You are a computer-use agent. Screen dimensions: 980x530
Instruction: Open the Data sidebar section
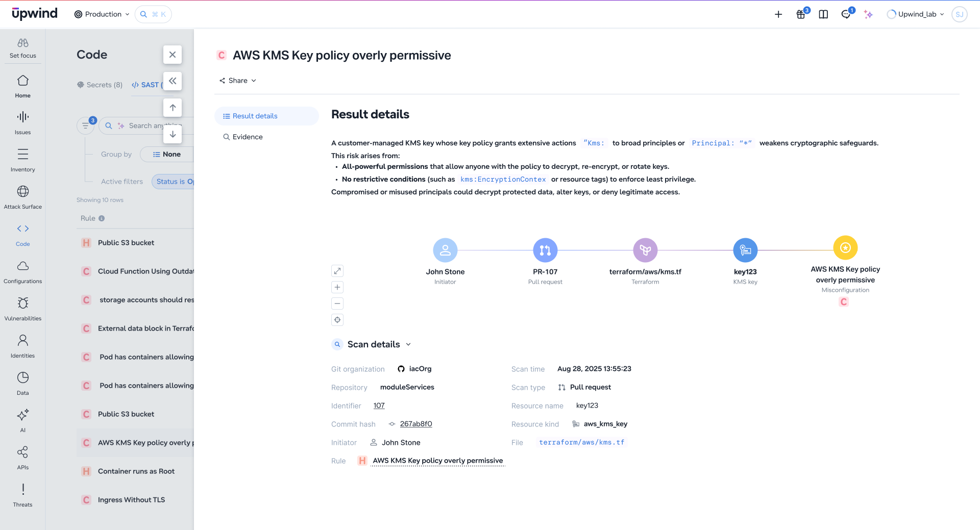click(x=23, y=384)
